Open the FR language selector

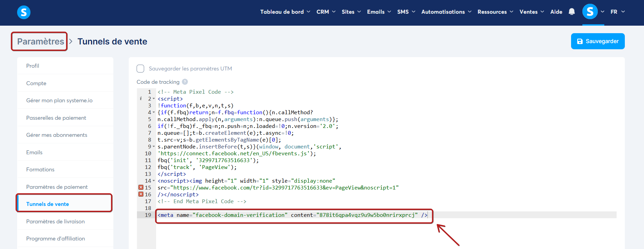tap(618, 12)
